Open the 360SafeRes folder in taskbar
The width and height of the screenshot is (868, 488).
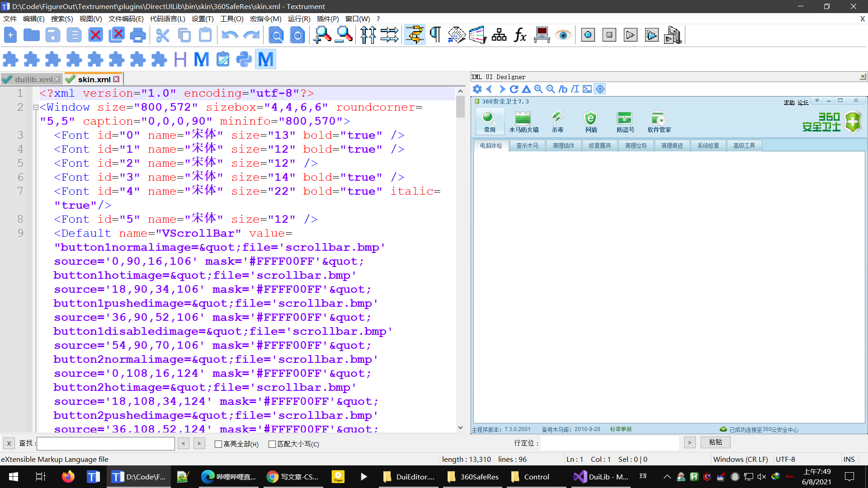473,477
